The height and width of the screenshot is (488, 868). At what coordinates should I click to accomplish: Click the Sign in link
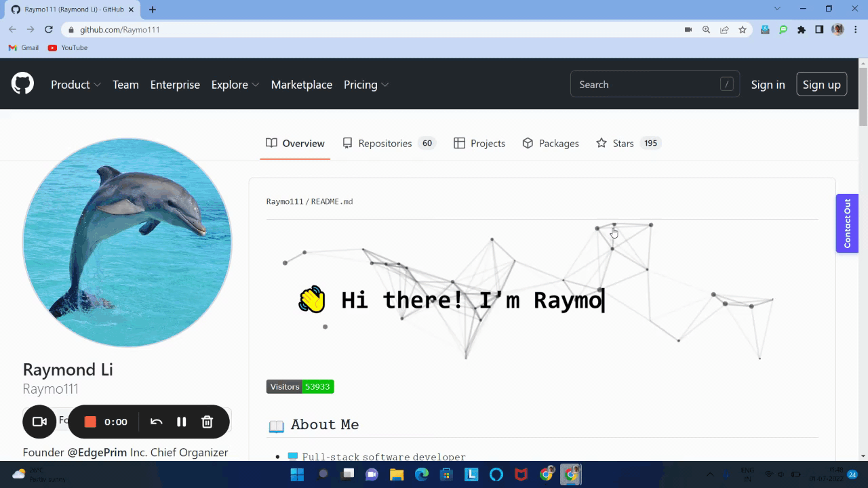tap(768, 85)
